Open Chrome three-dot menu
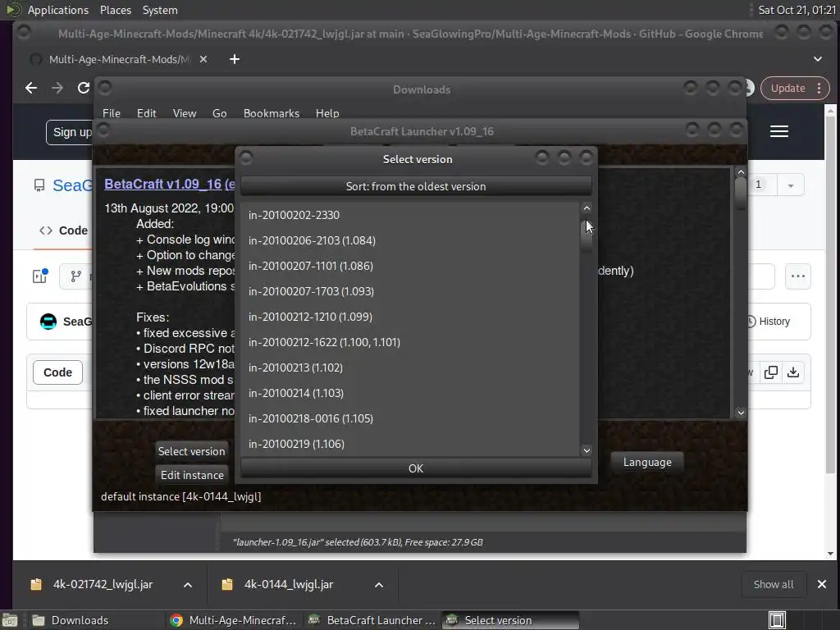The width and height of the screenshot is (840, 630). 819,89
